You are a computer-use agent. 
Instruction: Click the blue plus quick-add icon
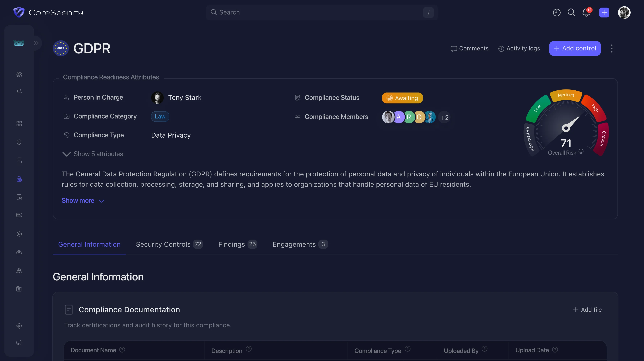[604, 13]
